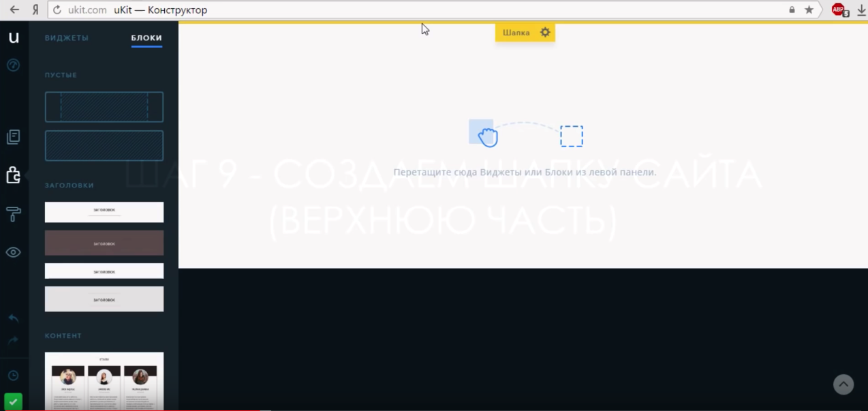The image size is (868, 411).
Task: Click the green checkmark publish button
Action: (x=13, y=401)
